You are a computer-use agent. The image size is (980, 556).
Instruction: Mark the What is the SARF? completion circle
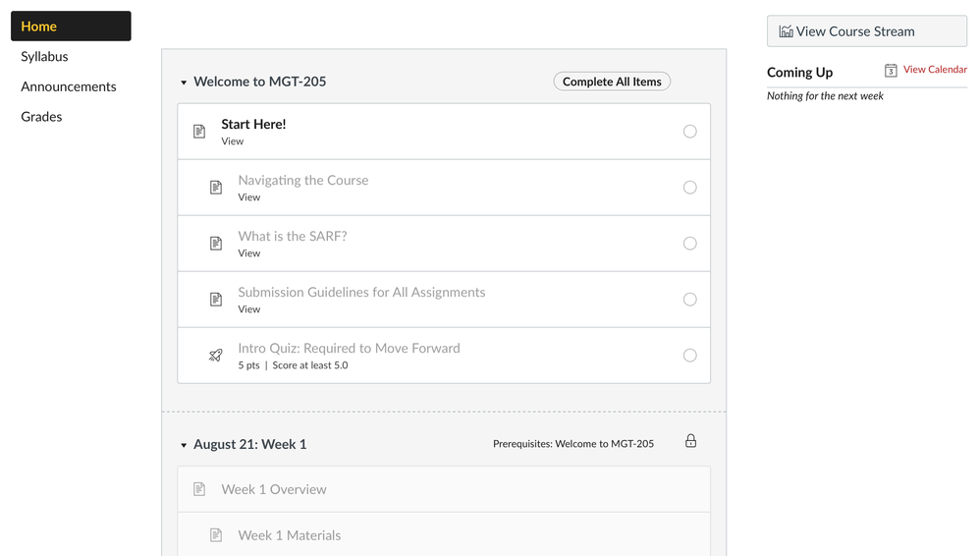(x=690, y=244)
